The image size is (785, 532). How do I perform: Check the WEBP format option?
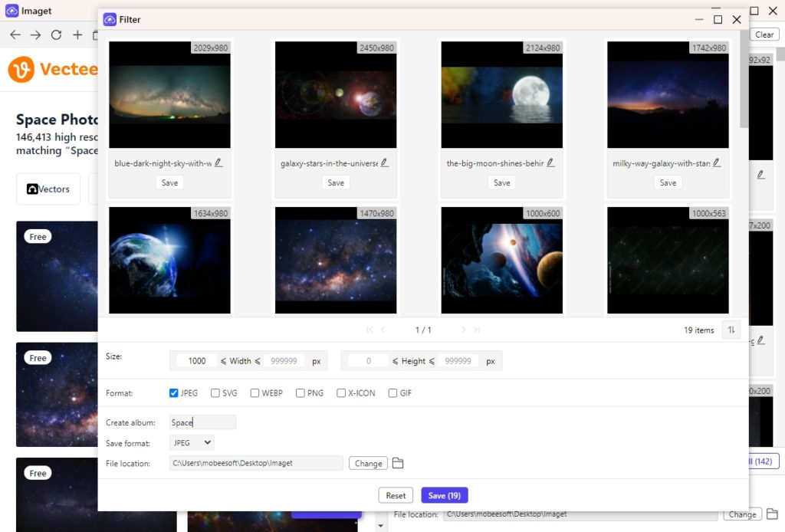pos(254,392)
